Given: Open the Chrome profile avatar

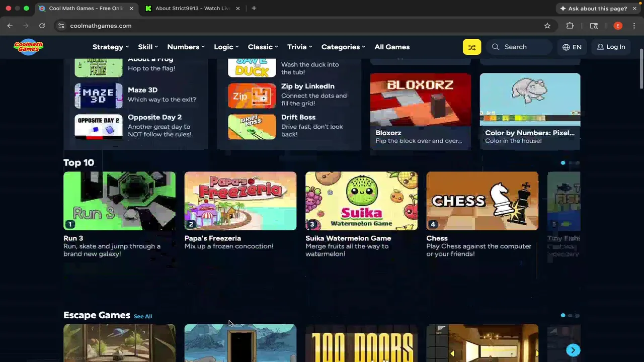Looking at the screenshot, I should pos(618,26).
